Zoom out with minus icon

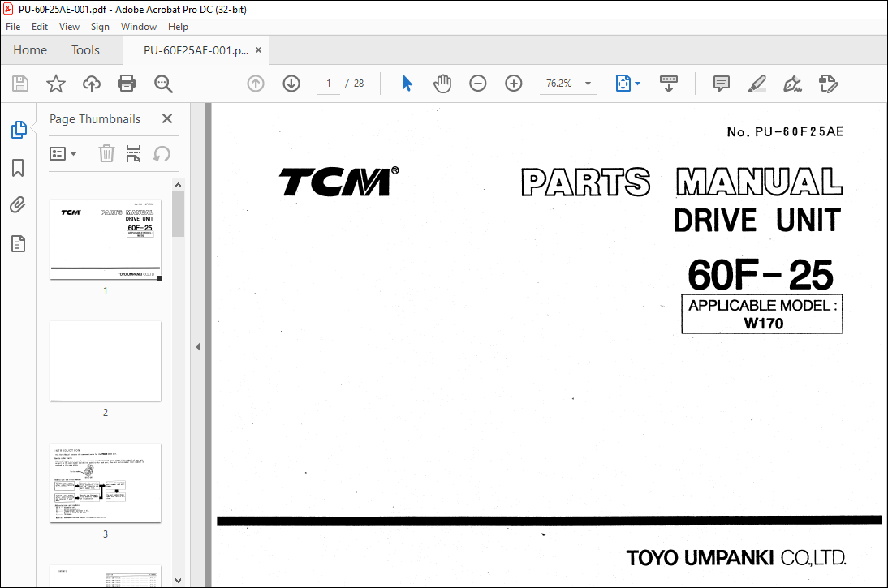pos(477,84)
